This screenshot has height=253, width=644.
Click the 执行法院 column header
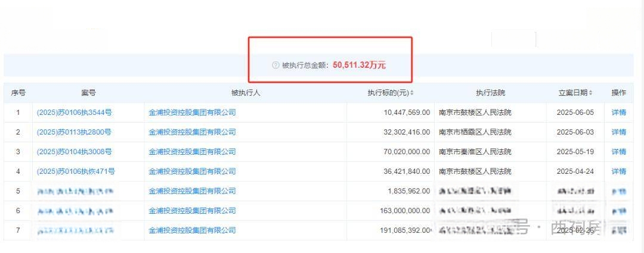click(490, 93)
